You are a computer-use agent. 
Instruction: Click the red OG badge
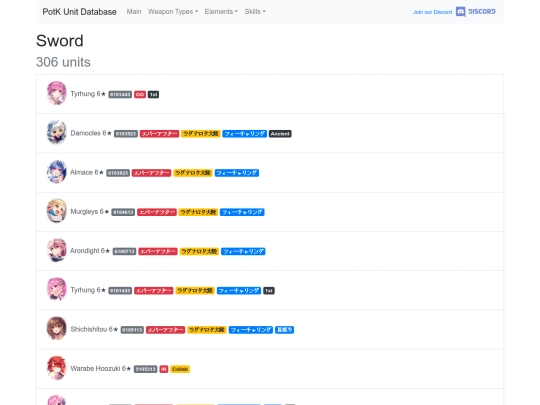pyautogui.click(x=140, y=94)
